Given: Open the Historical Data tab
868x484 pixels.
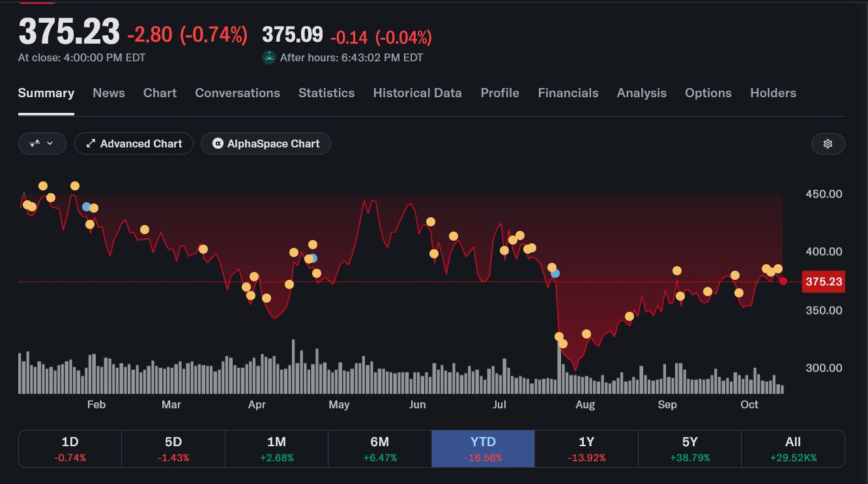Looking at the screenshot, I should click(418, 93).
